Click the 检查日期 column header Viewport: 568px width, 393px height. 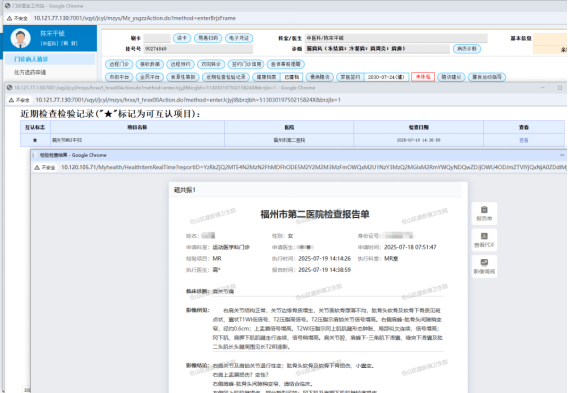(x=418, y=127)
